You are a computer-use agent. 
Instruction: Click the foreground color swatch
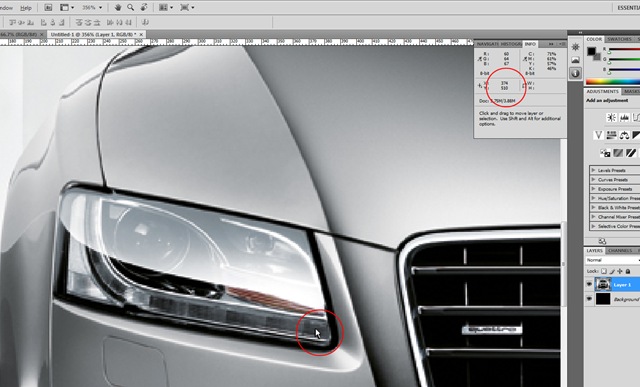click(591, 51)
